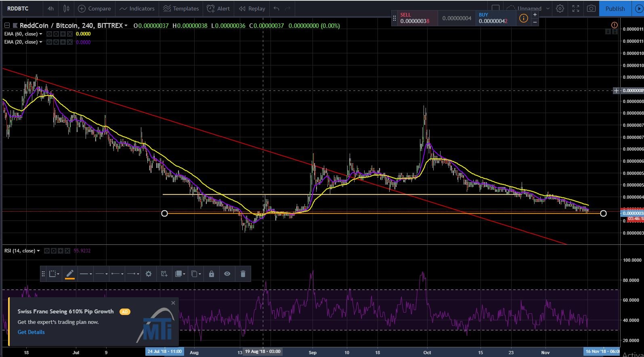Add alert on the selected drawing

pos(164,274)
